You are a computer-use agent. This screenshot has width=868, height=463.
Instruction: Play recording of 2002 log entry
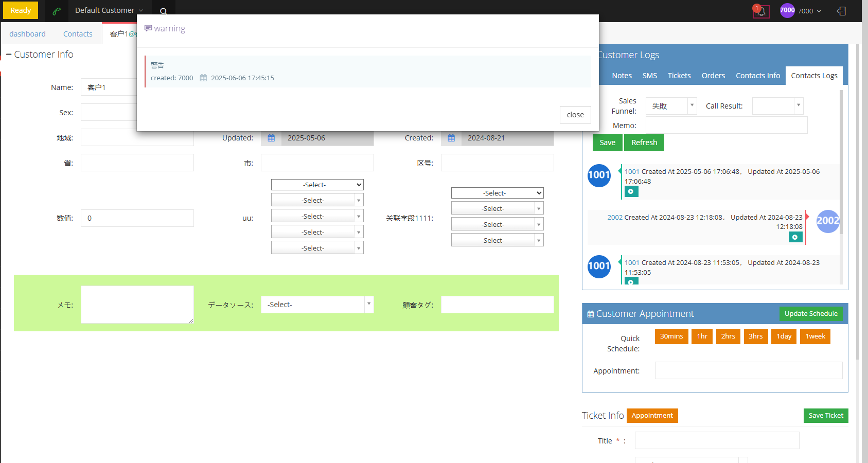point(795,237)
